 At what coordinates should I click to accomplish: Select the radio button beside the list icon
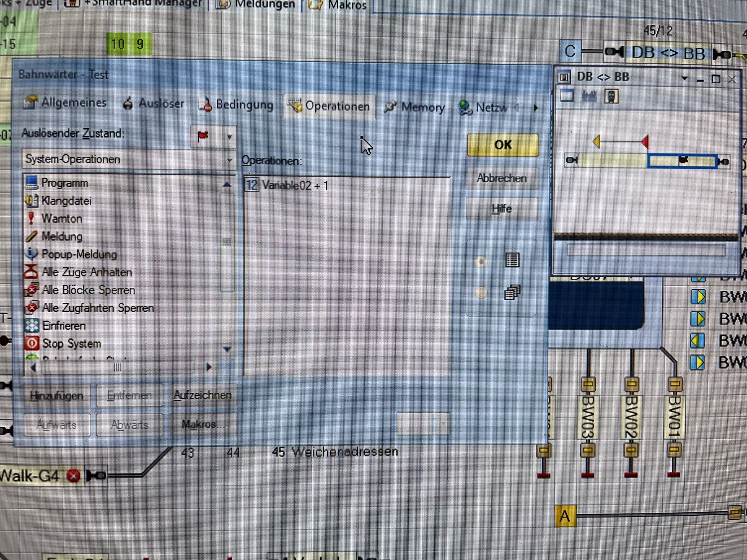coord(481,261)
